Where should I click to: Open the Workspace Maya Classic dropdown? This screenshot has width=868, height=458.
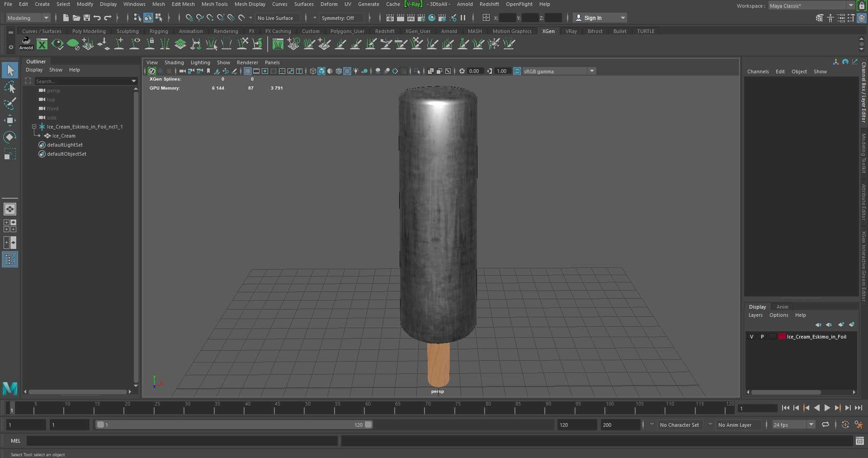pyautogui.click(x=811, y=6)
